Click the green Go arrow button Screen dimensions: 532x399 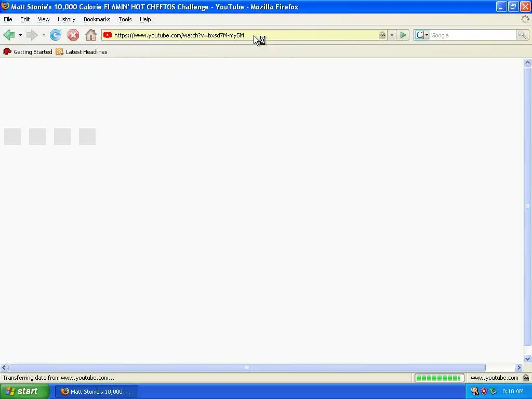[403, 35]
